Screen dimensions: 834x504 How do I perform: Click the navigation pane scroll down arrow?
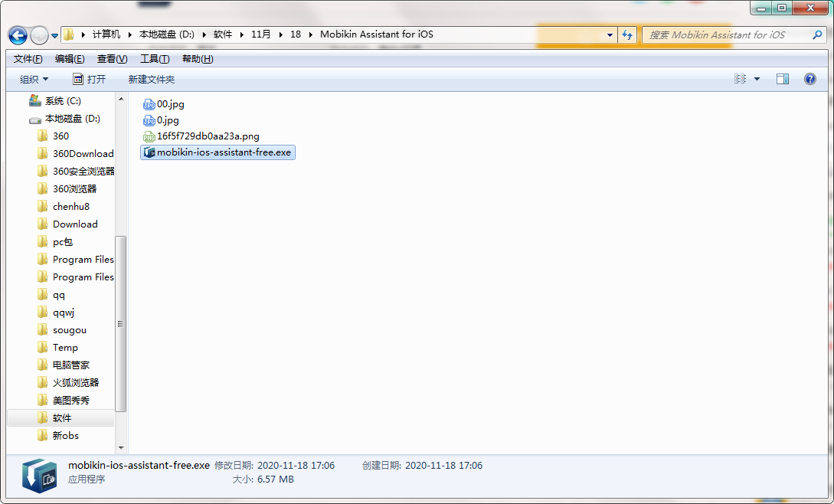click(121, 448)
